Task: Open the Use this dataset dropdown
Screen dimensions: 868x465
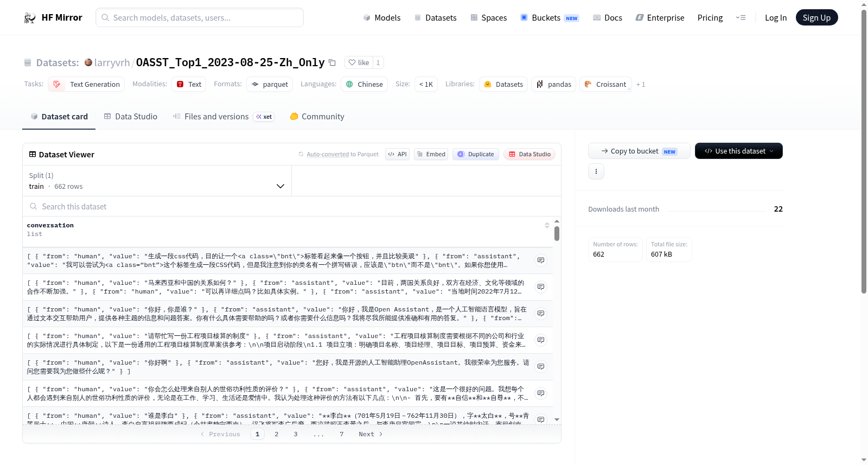Action: 738,151
